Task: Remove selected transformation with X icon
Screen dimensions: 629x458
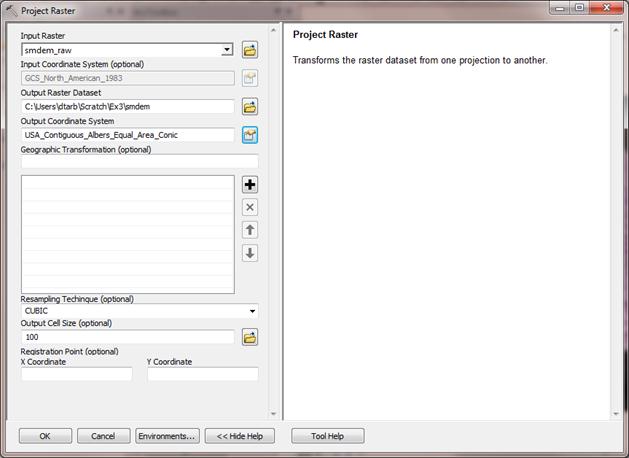Action: (250, 207)
